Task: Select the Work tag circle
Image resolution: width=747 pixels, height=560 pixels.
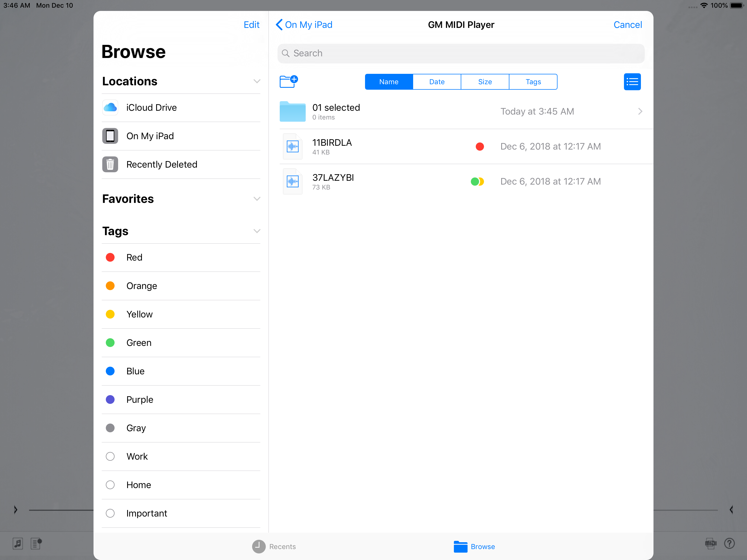Action: click(x=110, y=456)
